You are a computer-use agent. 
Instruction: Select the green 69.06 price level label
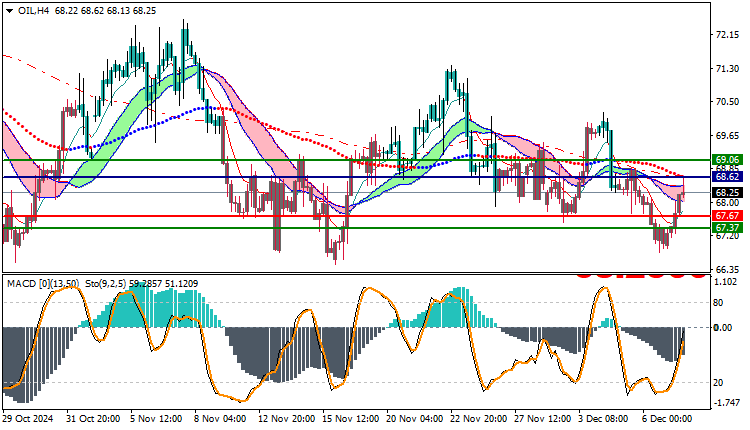727,160
